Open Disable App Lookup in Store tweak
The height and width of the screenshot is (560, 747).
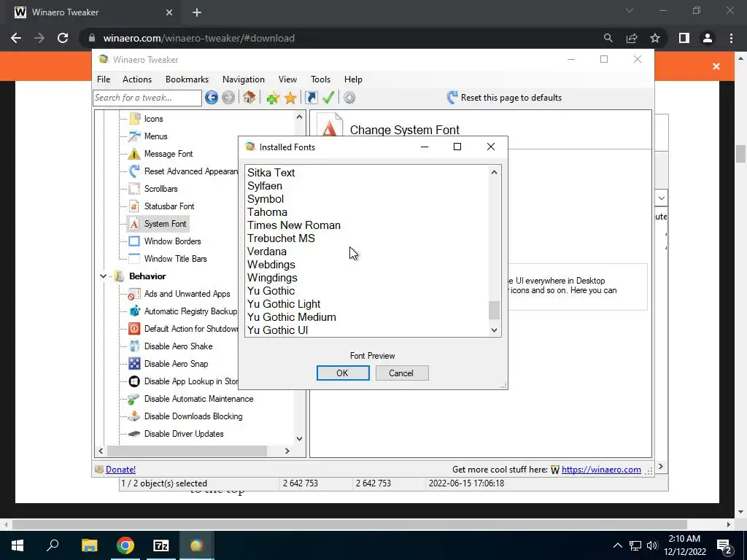coord(190,381)
